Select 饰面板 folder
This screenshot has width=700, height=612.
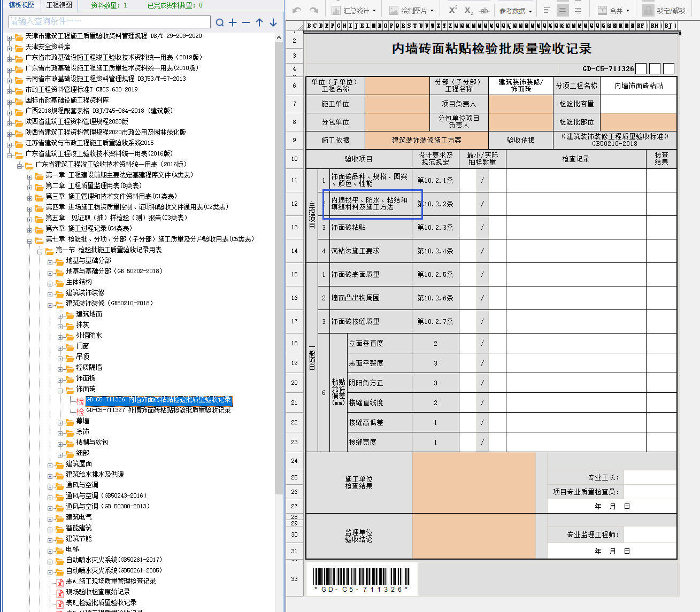point(86,378)
